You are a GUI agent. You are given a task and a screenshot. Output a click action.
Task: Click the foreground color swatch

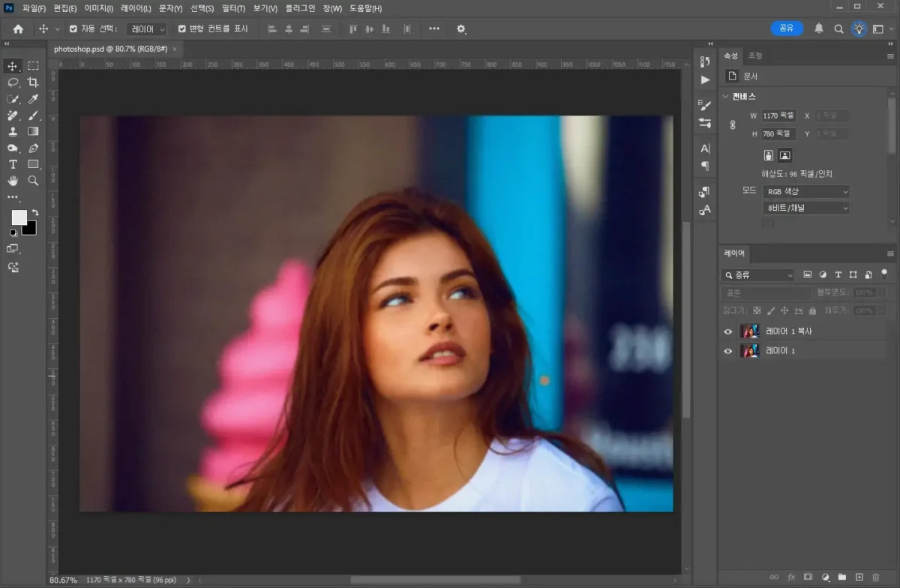tap(19, 218)
